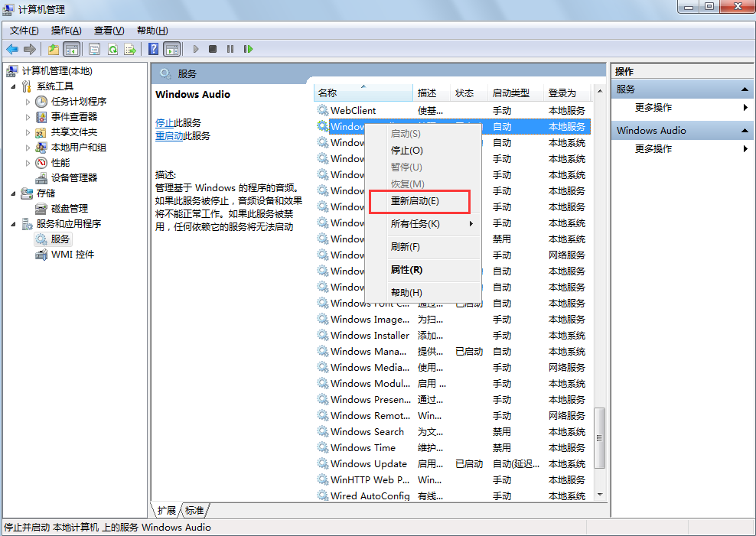Expand the 任务计划程序 tree node
Viewport: 756px width, 536px height.
tap(28, 102)
